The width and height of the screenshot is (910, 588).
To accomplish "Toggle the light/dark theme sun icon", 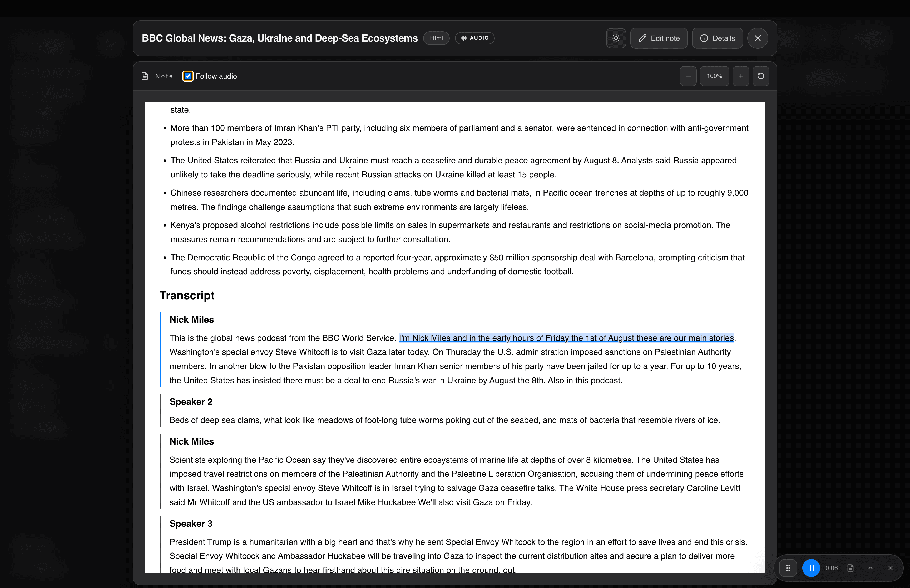I will click(616, 38).
